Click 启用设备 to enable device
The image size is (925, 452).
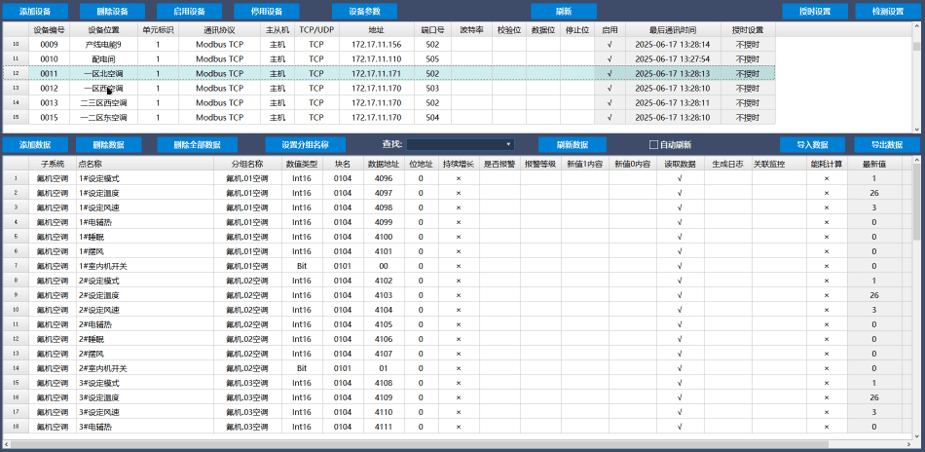[x=189, y=11]
